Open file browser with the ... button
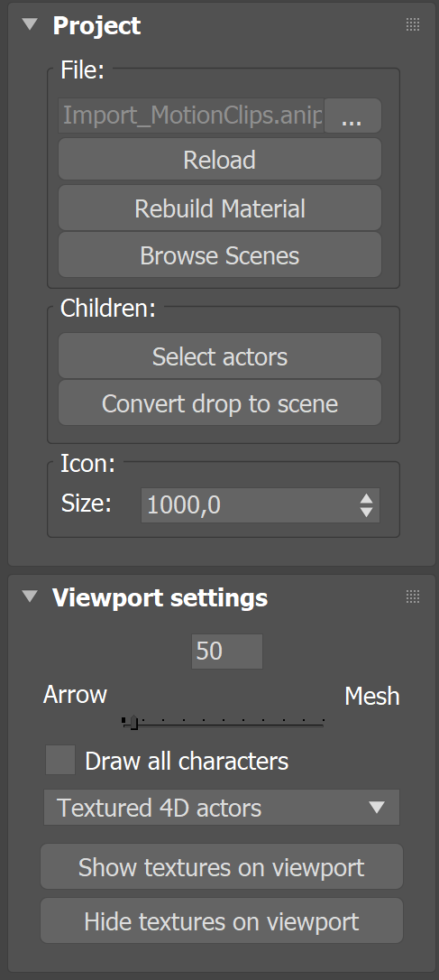 [352, 116]
